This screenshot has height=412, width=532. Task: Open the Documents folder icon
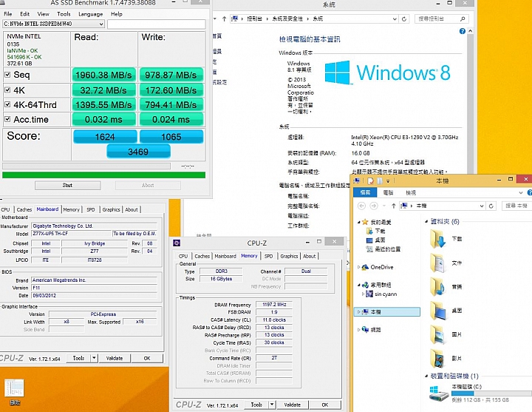437,263
